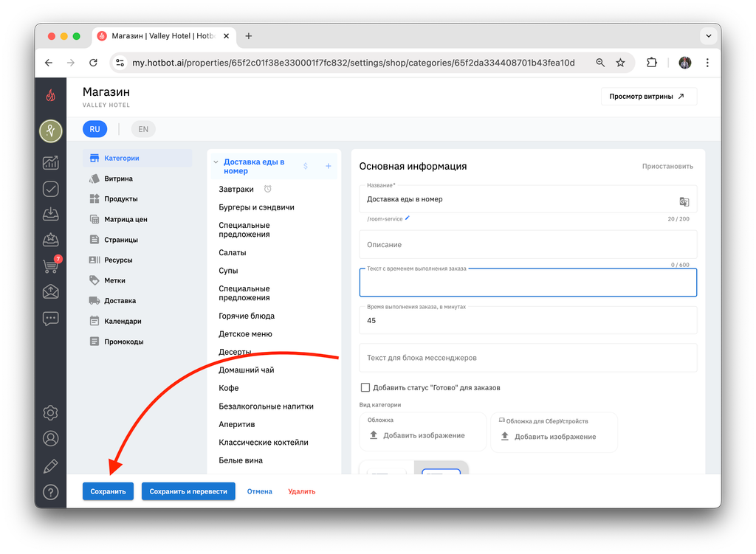Open the chat bubble sidebar icon
756x554 pixels.
[51, 319]
